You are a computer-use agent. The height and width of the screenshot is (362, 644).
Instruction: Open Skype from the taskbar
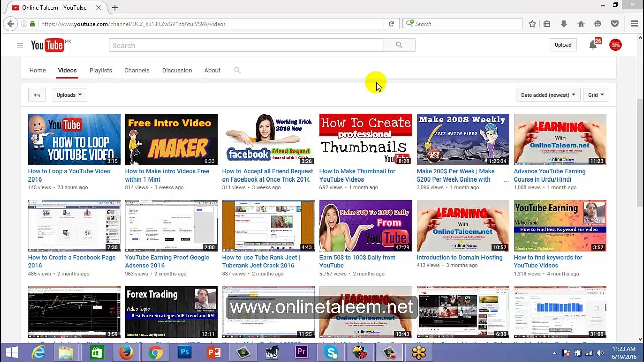[331, 353]
